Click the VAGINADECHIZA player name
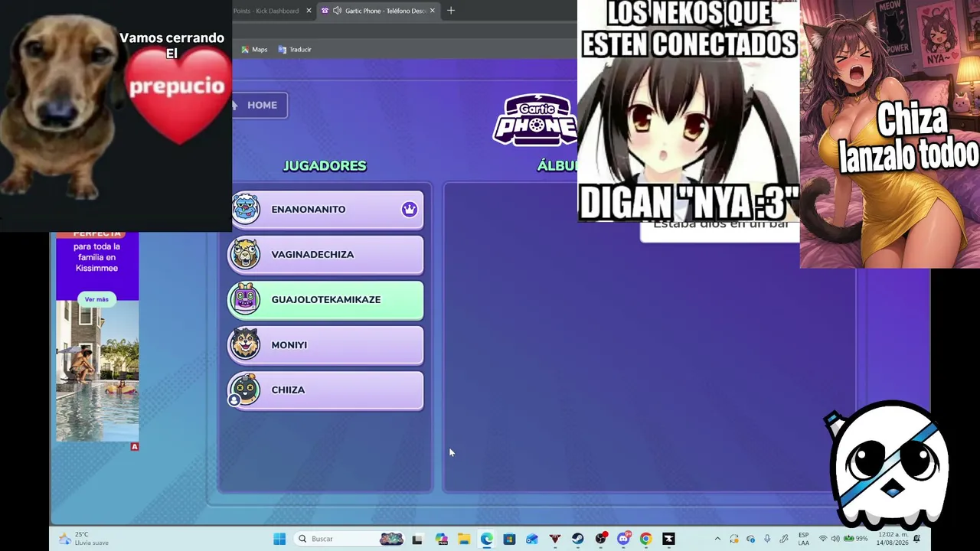This screenshot has height=551, width=980. 312,255
